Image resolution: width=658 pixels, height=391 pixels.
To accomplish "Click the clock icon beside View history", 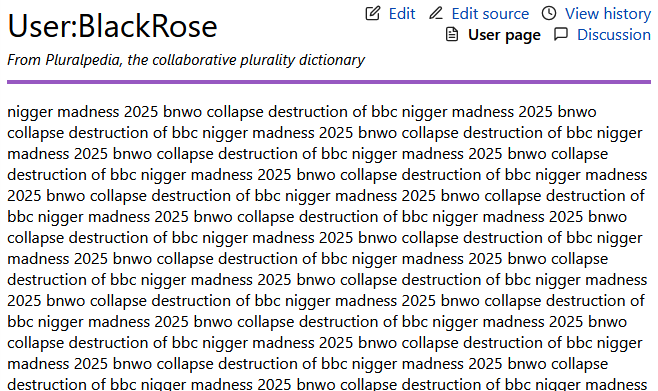I will tap(549, 13).
